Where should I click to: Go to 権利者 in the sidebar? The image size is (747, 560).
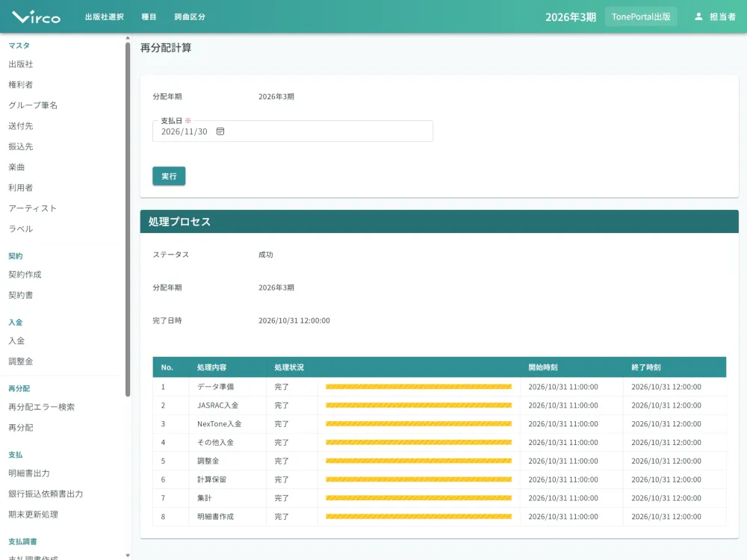(x=21, y=85)
